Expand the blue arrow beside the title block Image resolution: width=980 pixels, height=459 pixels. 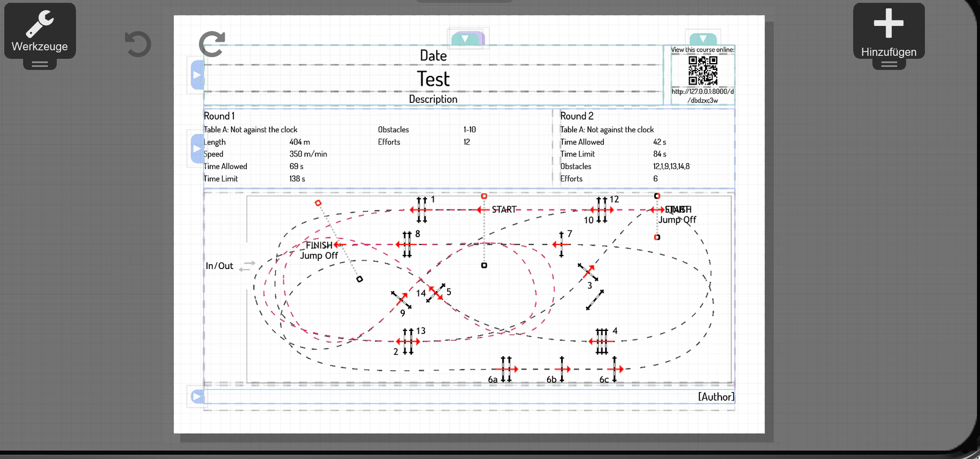(197, 75)
